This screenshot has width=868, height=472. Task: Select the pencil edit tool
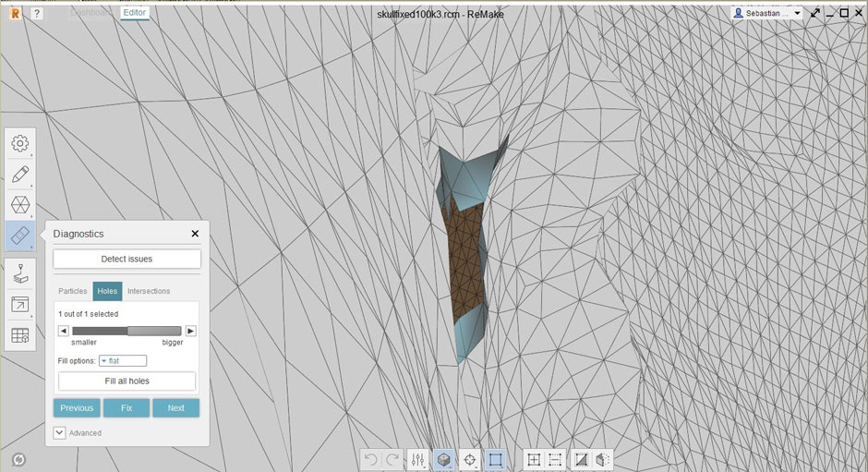tap(20, 174)
